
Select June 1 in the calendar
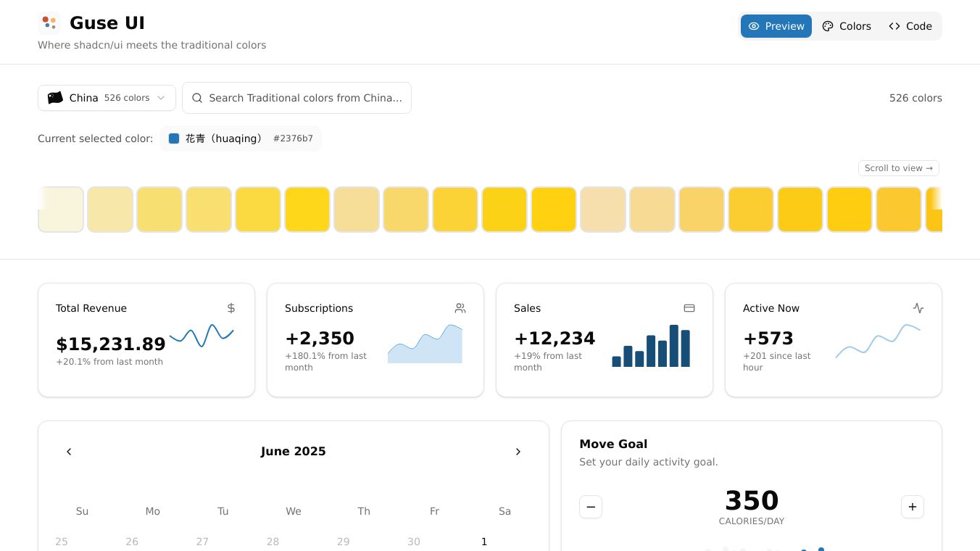coord(484,542)
